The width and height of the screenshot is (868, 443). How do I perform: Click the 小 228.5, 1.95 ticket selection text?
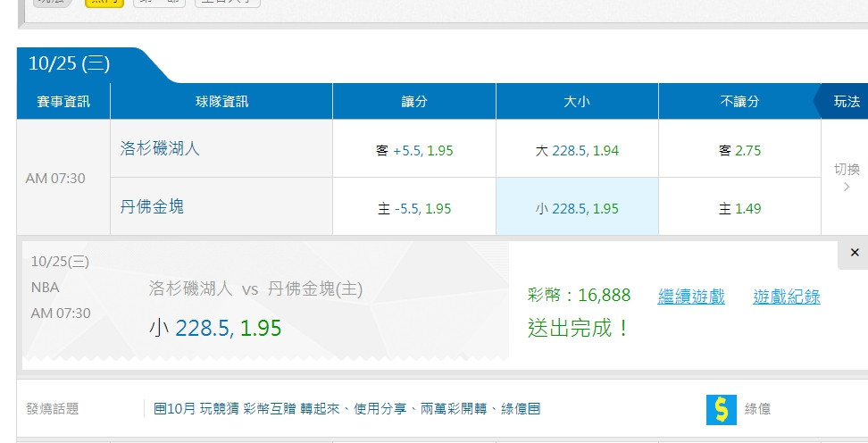point(215,328)
